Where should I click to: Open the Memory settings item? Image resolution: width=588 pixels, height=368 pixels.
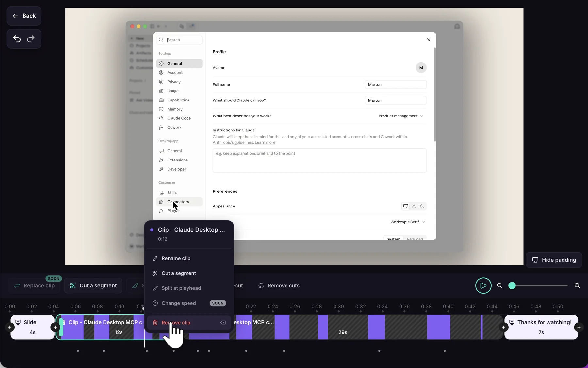point(179,109)
